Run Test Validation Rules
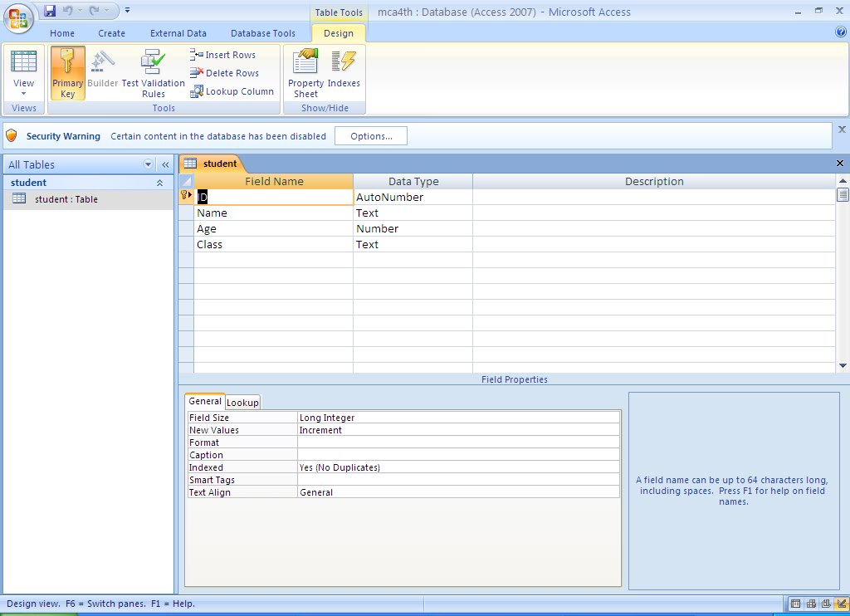 (154, 73)
